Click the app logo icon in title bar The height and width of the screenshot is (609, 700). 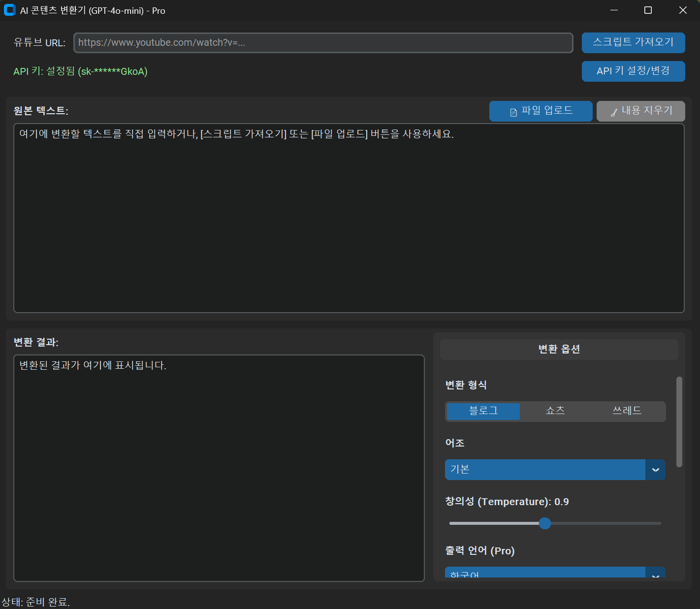tap(9, 10)
